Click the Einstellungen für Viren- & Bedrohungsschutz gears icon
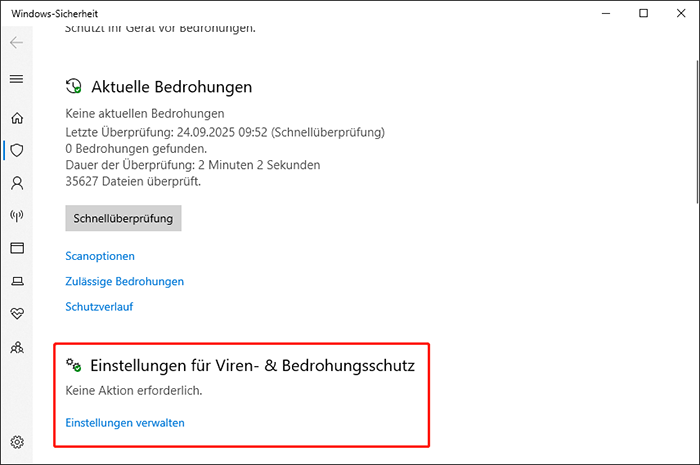Screen dimensions: 700x465 coord(74,366)
